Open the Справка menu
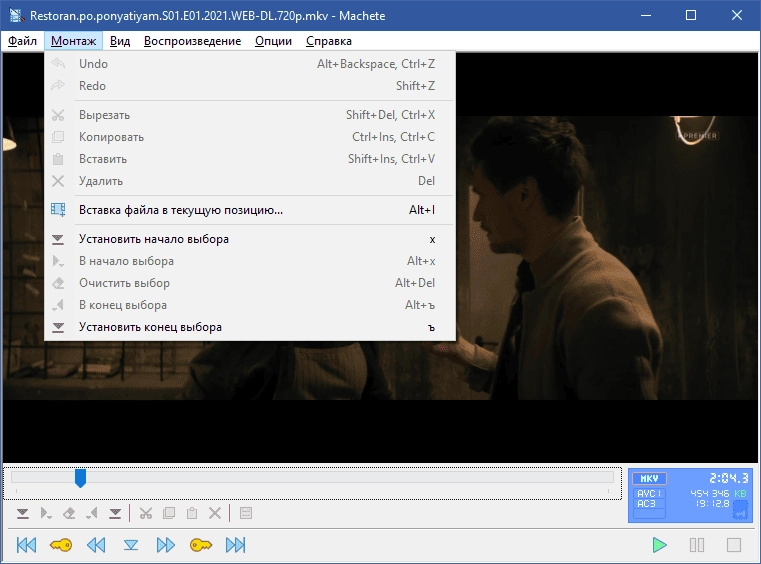 tap(329, 41)
